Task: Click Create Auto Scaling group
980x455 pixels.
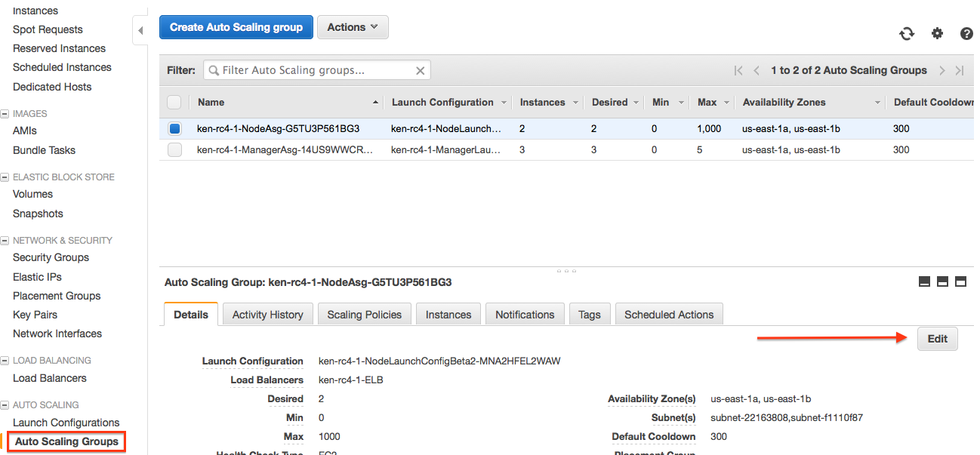Action: pyautogui.click(x=236, y=26)
